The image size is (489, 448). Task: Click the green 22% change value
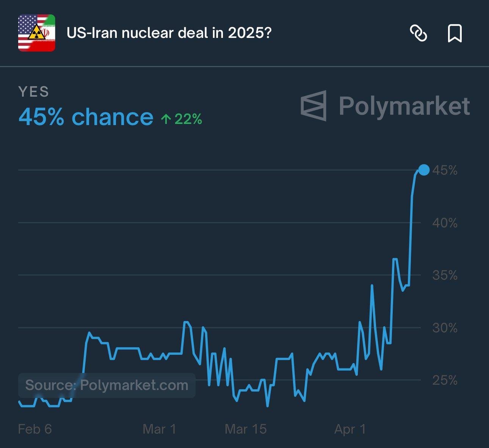pyautogui.click(x=188, y=119)
